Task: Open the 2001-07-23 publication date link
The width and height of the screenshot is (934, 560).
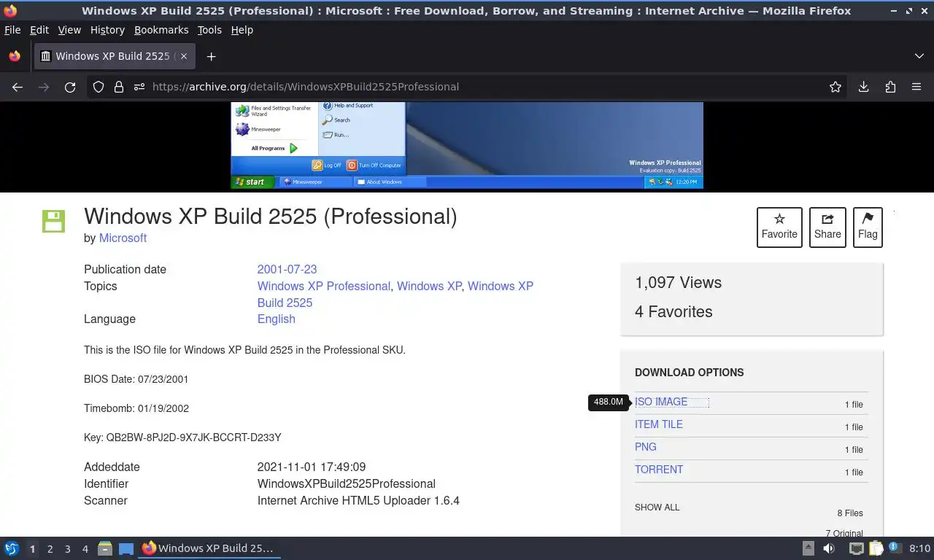Action: pyautogui.click(x=287, y=269)
